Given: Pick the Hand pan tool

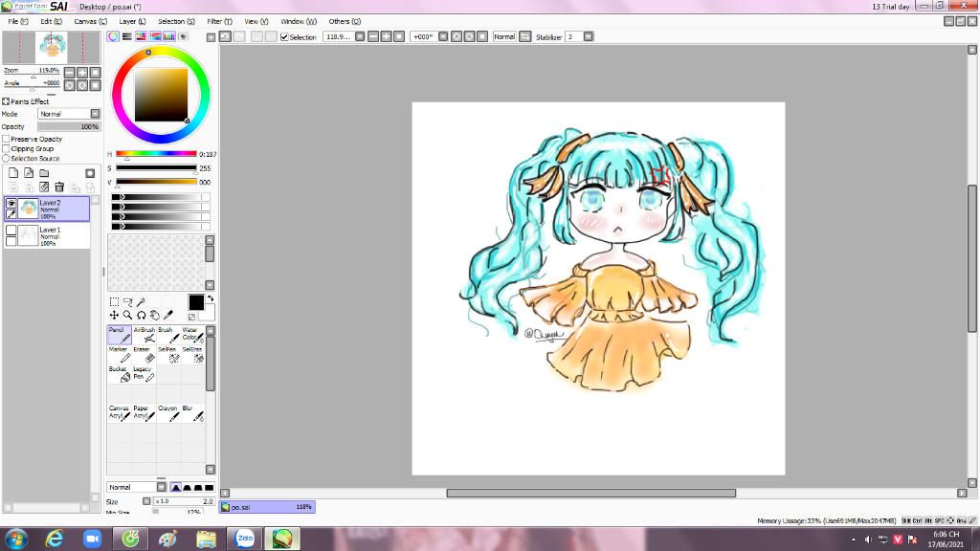Looking at the screenshot, I should click(155, 316).
